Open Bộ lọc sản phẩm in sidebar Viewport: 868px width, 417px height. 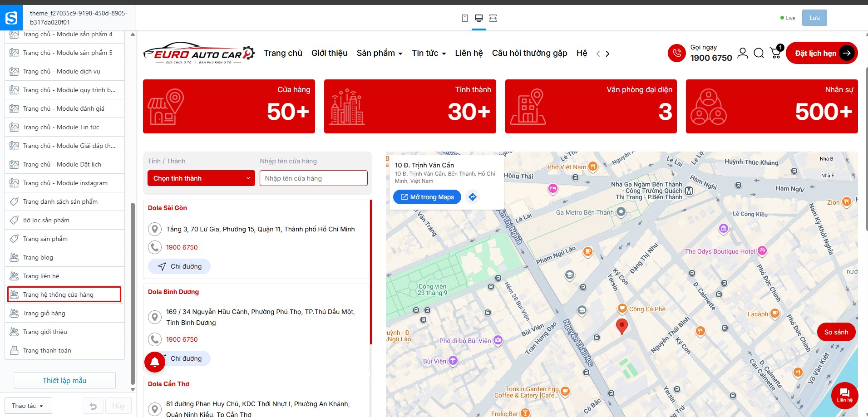64,220
